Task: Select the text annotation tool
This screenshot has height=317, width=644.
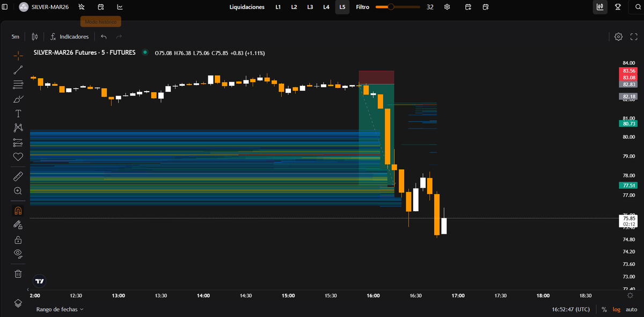Action: (18, 113)
